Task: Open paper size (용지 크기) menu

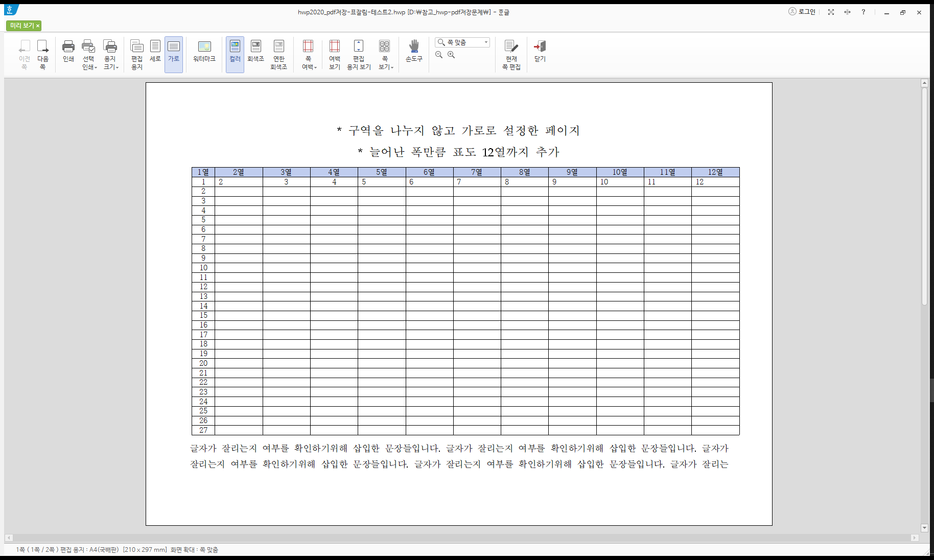Action: 110,54
